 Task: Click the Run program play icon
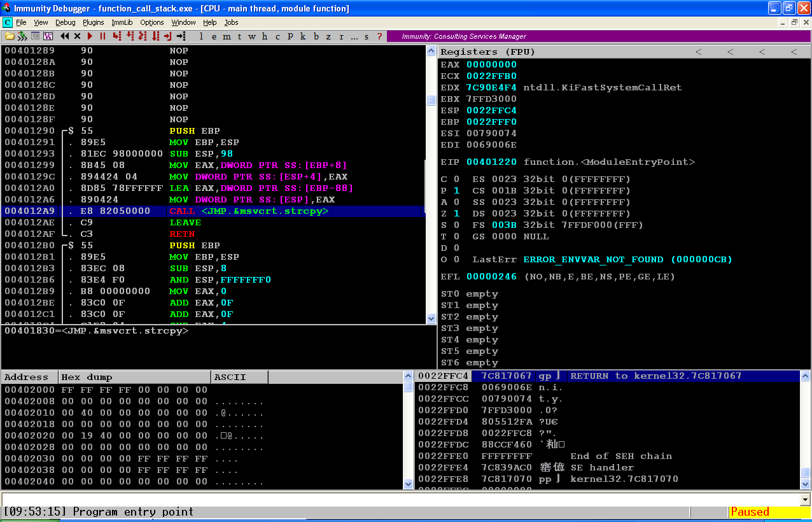(90, 36)
